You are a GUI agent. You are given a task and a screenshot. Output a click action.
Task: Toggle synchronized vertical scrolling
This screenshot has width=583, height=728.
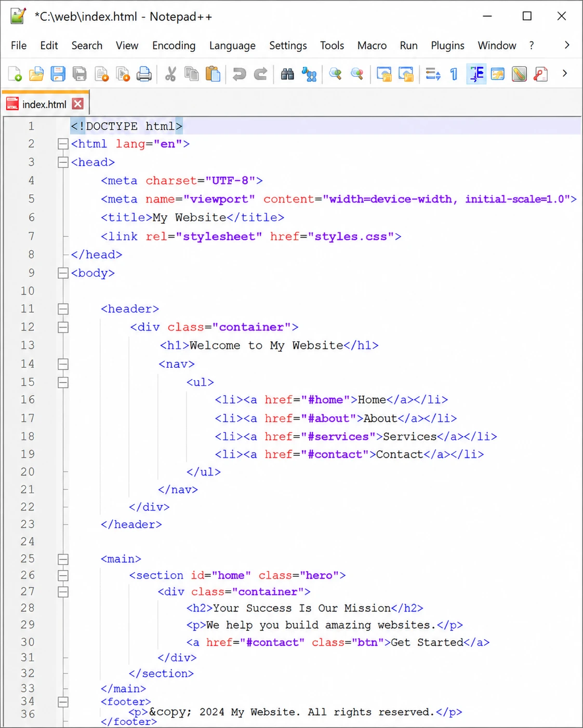pos(384,74)
